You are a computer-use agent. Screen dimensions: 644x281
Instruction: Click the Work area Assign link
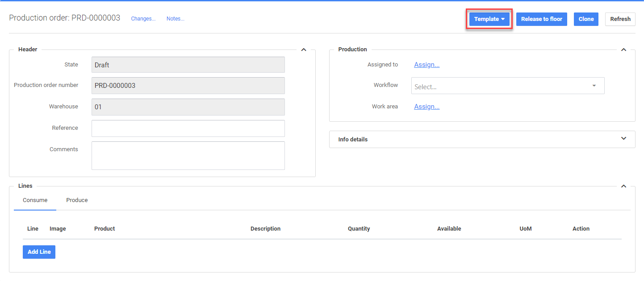[427, 107]
